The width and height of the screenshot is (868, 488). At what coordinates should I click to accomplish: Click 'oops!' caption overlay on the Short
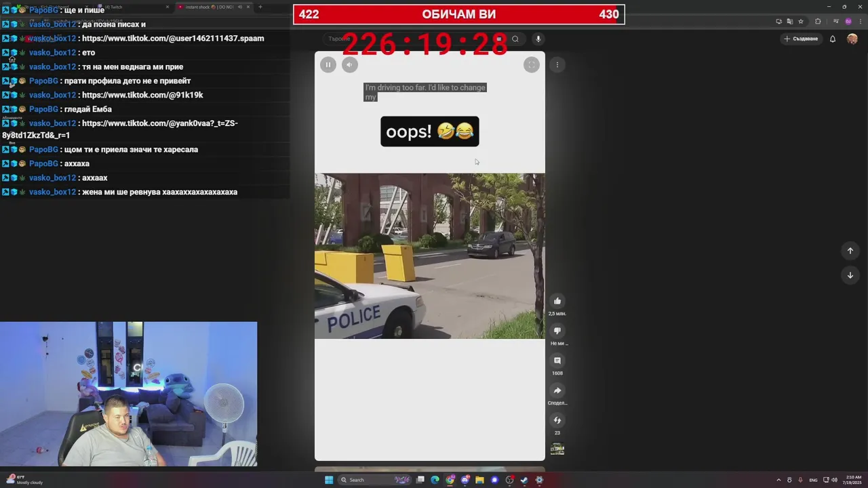pos(430,131)
